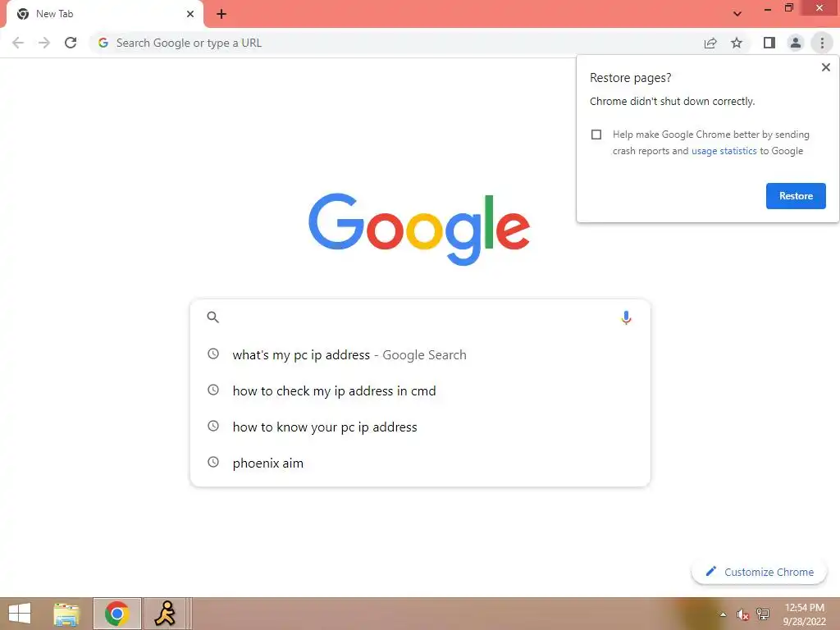Screen dimensions: 840x630
Task: Reload the current page
Action: (x=71, y=43)
